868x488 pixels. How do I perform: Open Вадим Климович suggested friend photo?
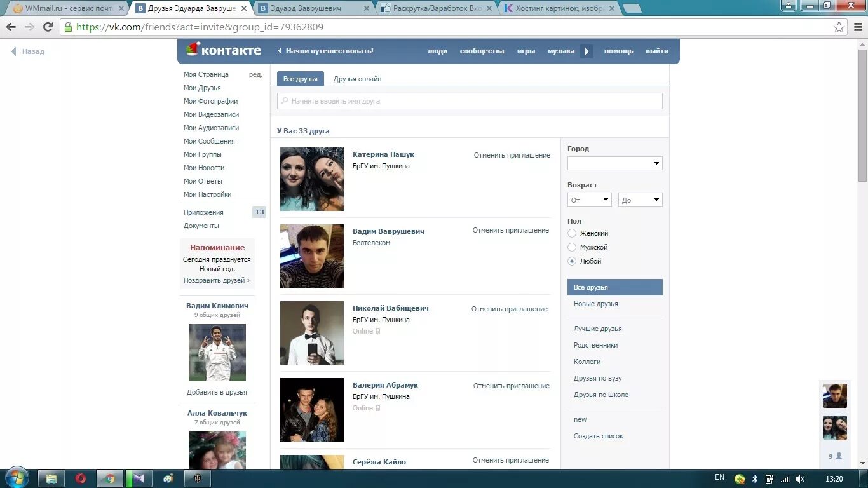pos(217,353)
